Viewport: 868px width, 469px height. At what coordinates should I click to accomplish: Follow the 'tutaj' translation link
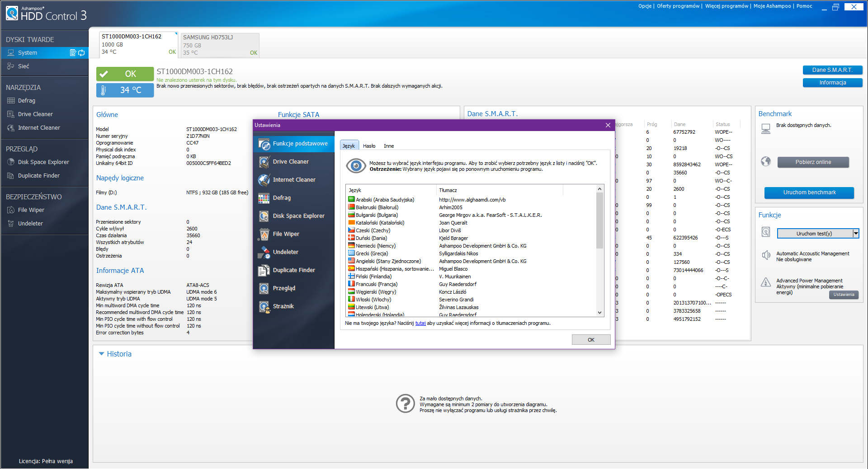click(x=420, y=324)
